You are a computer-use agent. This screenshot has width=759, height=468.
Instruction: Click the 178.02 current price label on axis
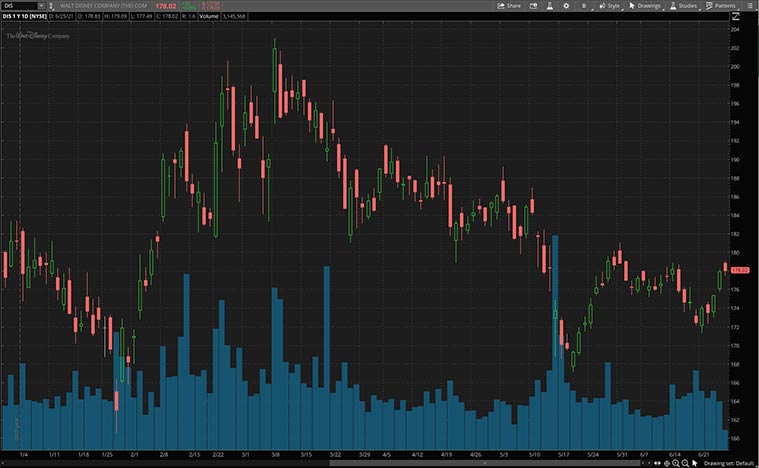(741, 270)
